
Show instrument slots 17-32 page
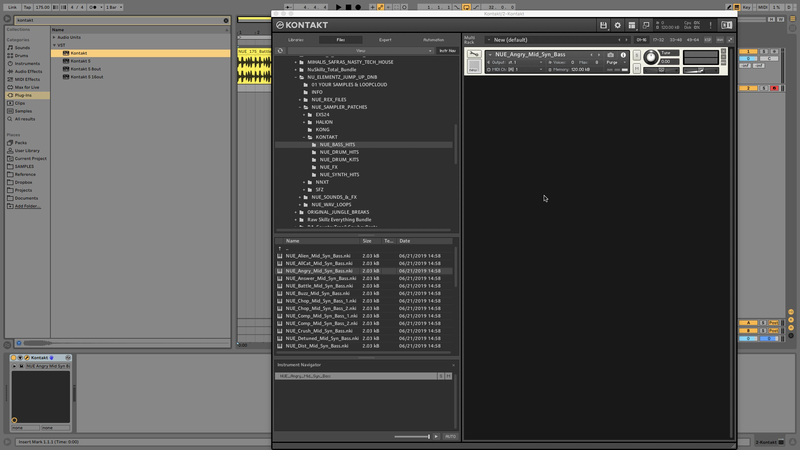coord(658,40)
